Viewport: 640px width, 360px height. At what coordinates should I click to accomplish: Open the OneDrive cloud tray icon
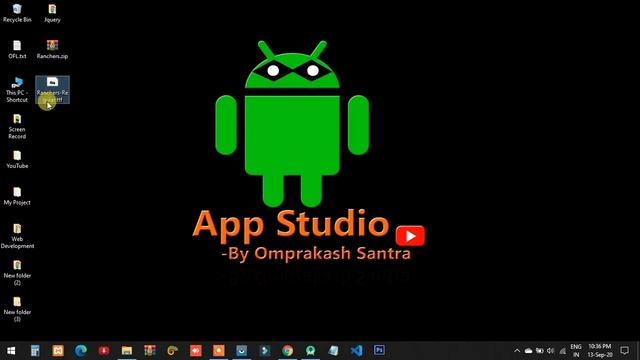(528, 351)
